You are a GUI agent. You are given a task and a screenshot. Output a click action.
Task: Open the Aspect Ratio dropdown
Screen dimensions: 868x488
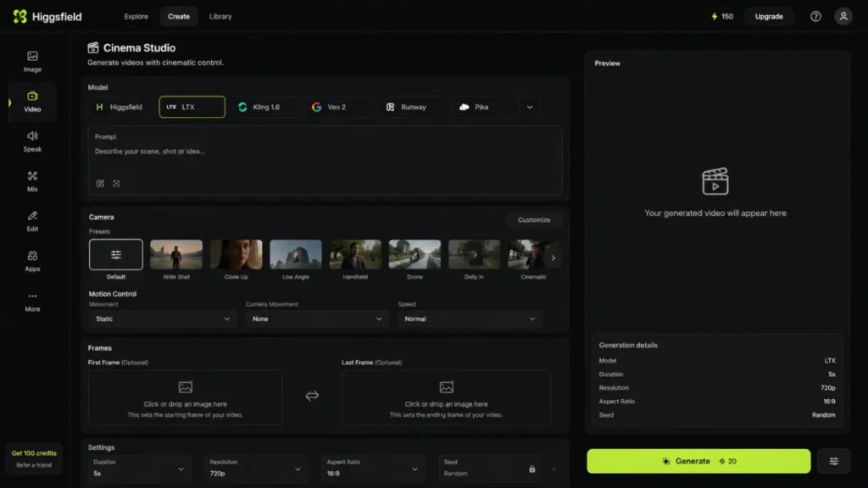[x=373, y=469]
